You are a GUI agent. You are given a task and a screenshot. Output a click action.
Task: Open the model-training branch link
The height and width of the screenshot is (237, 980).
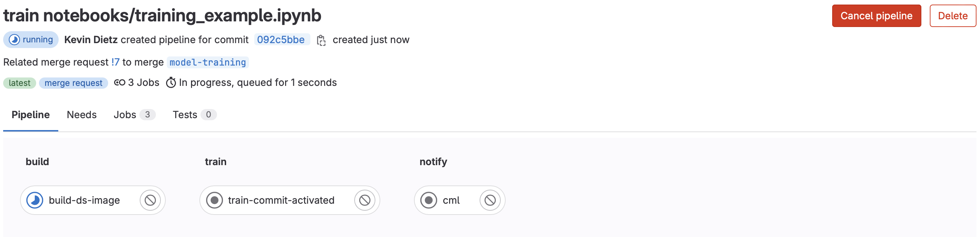pyautogui.click(x=208, y=62)
